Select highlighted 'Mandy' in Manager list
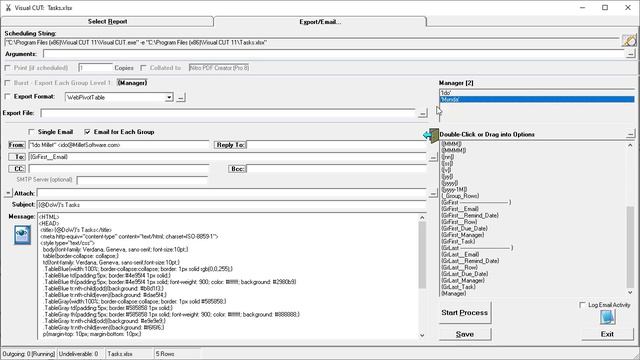This screenshot has height=360, width=640. [x=537, y=99]
